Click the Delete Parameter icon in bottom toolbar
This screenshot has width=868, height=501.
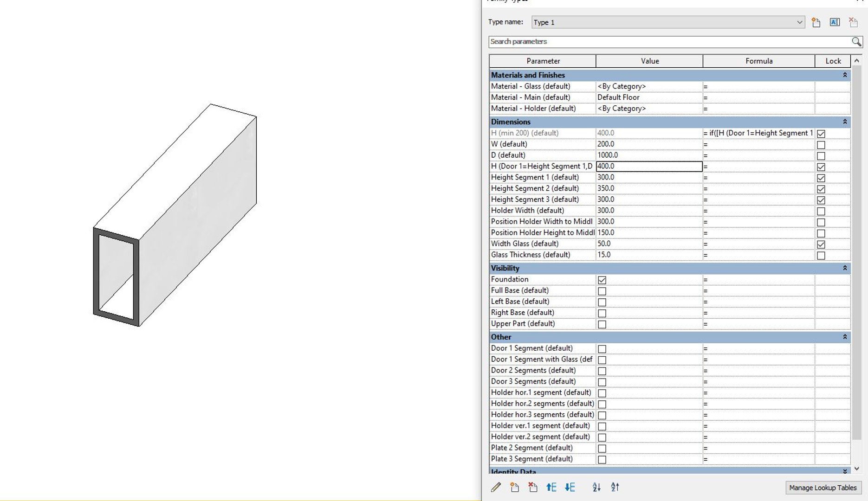point(533,487)
